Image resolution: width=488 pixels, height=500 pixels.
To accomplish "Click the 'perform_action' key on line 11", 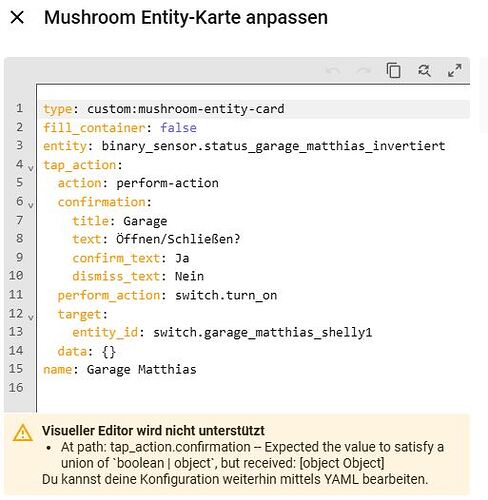I will pyautogui.click(x=109, y=296).
